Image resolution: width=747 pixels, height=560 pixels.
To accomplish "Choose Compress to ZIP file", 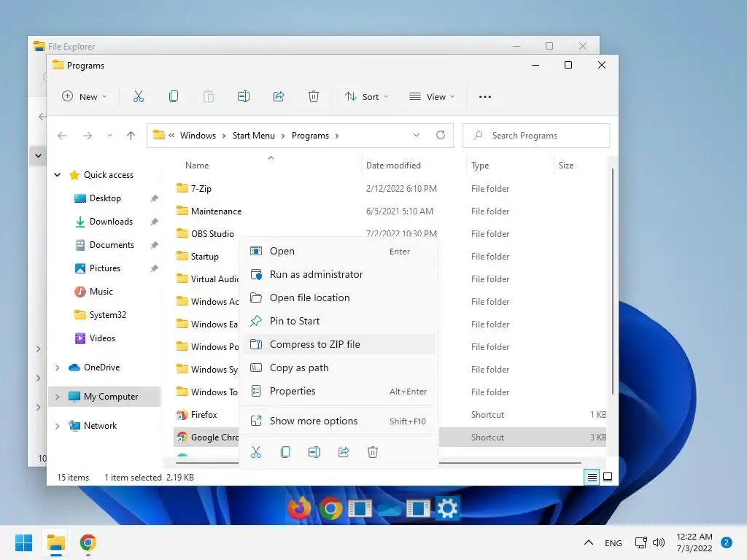I will [x=339, y=344].
